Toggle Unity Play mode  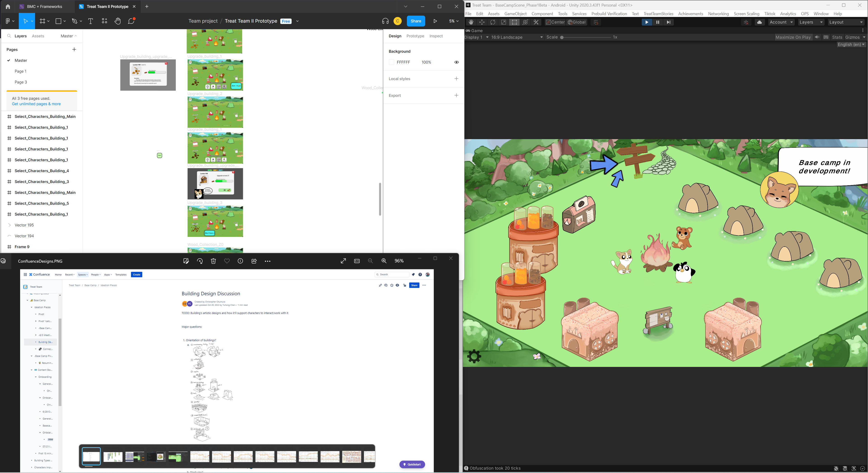pos(647,22)
